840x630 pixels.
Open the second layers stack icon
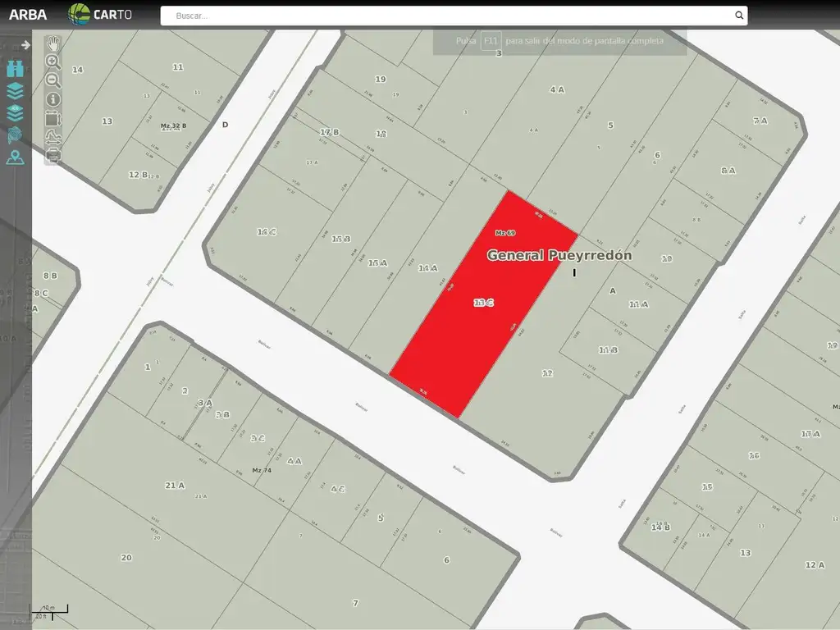[15, 113]
